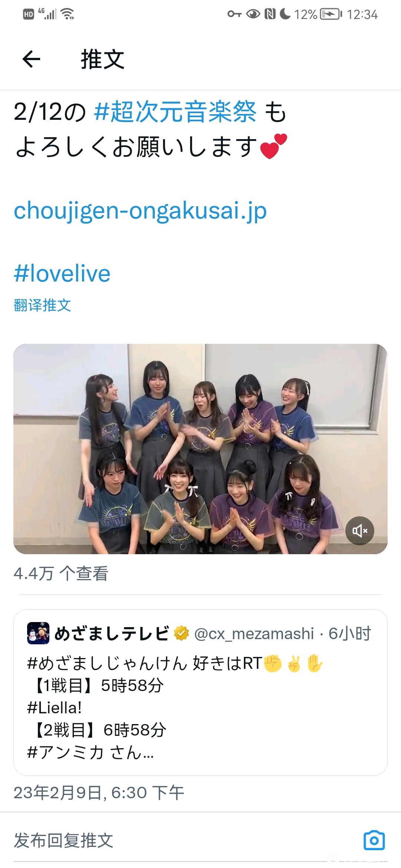Viewport: 401px width, 868px height.
Task: Open the quoted めざましテレビ tweet card
Action: 200,692
